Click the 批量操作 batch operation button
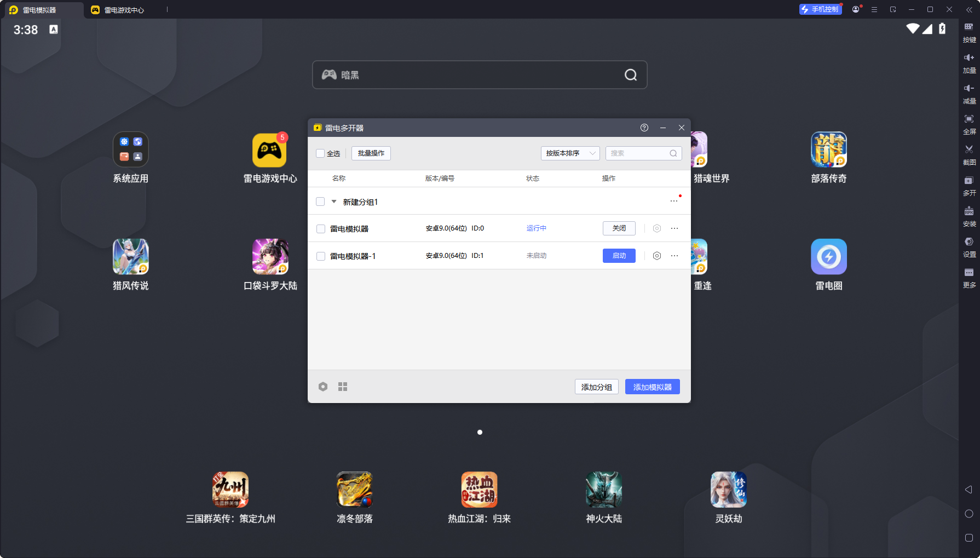Screen dimensions: 980x558 click(x=371, y=153)
